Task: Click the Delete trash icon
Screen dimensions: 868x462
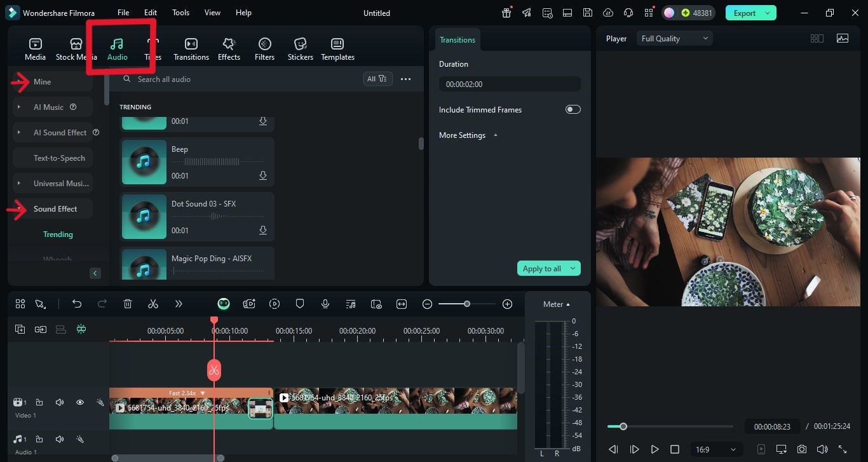Action: [128, 304]
